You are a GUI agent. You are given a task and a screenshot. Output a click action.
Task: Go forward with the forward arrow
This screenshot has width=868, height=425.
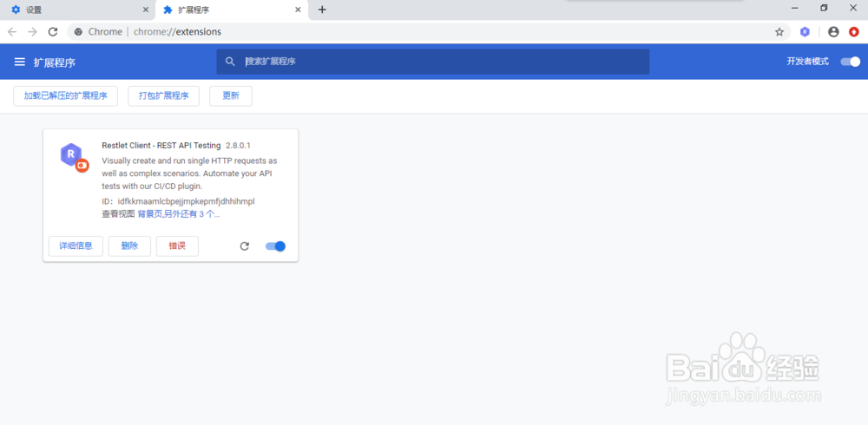coord(33,32)
